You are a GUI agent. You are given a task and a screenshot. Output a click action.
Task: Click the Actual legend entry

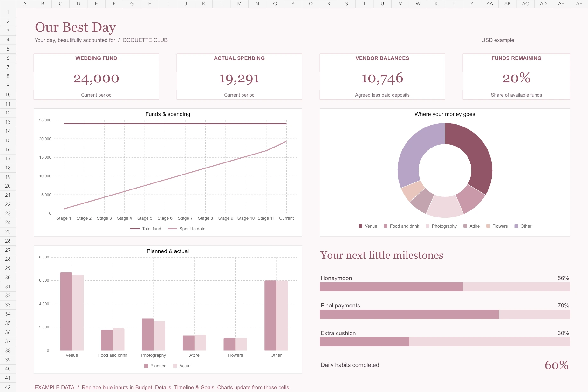(x=182, y=366)
